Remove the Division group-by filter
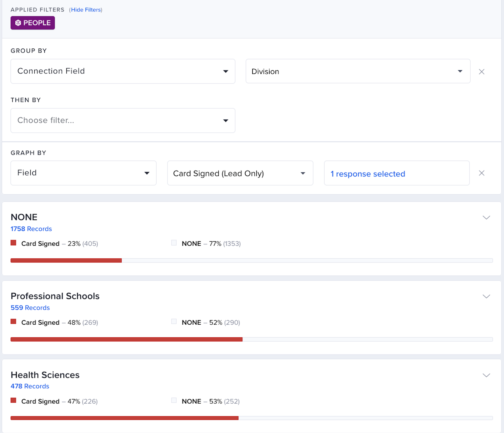The width and height of the screenshot is (504, 433). (481, 72)
